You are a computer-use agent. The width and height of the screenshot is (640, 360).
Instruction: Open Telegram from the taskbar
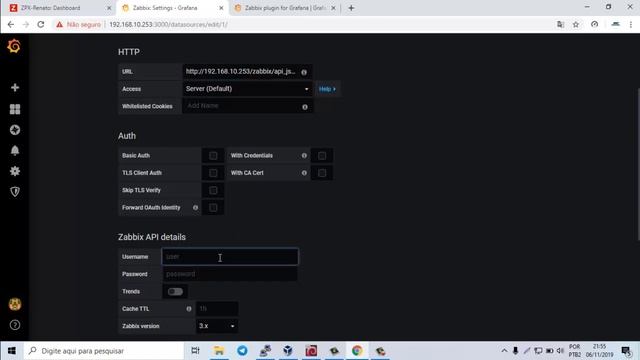click(242, 351)
